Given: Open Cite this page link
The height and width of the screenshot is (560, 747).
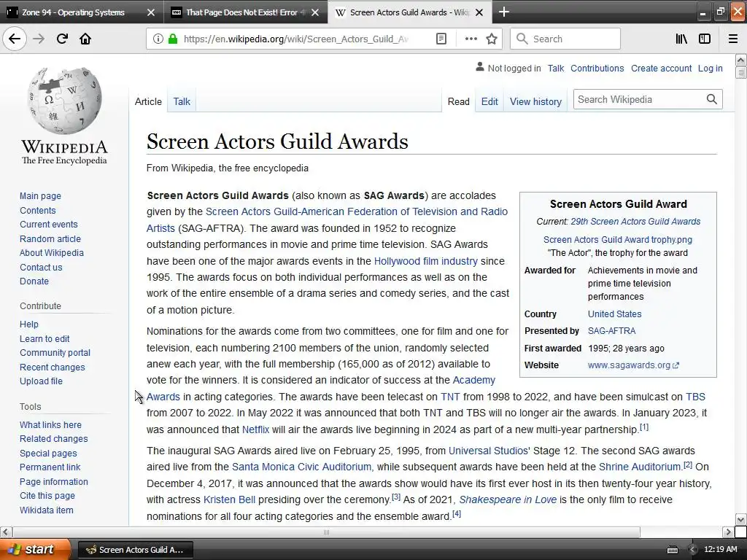Looking at the screenshot, I should click(x=47, y=496).
